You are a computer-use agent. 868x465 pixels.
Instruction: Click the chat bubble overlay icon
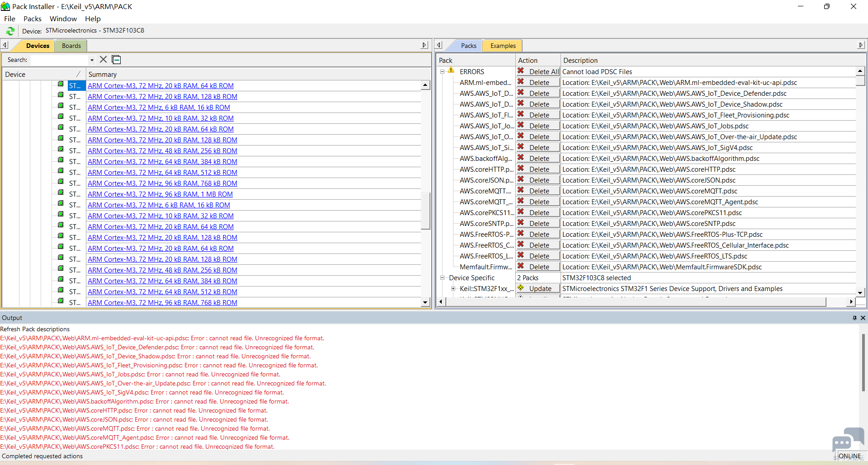click(x=847, y=439)
